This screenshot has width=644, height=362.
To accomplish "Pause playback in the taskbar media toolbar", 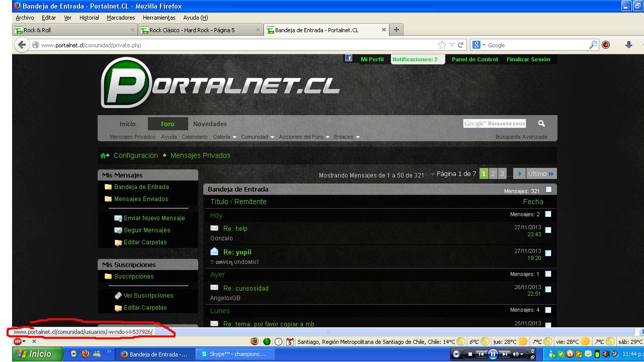I will [x=493, y=354].
